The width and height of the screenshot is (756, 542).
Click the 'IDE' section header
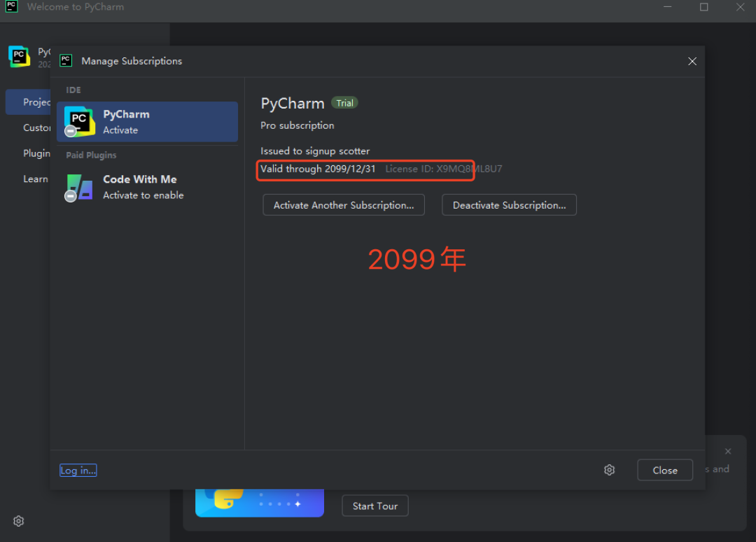click(x=73, y=90)
